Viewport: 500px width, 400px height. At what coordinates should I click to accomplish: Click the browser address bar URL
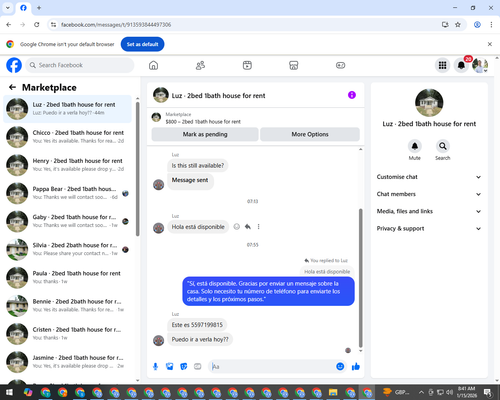pyautogui.click(x=116, y=25)
